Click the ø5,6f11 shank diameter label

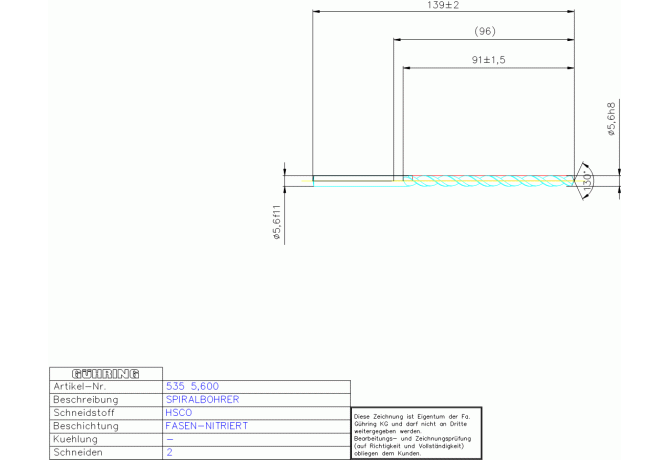(277, 222)
